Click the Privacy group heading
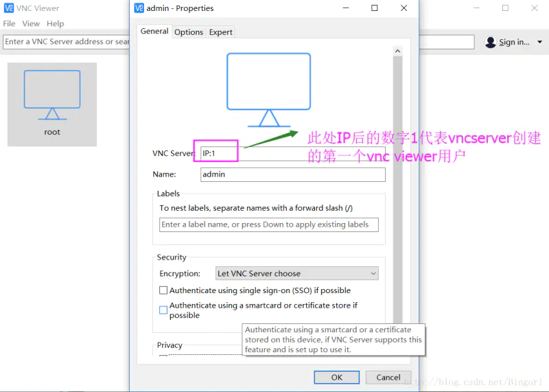The width and height of the screenshot is (549, 392). pos(170,345)
